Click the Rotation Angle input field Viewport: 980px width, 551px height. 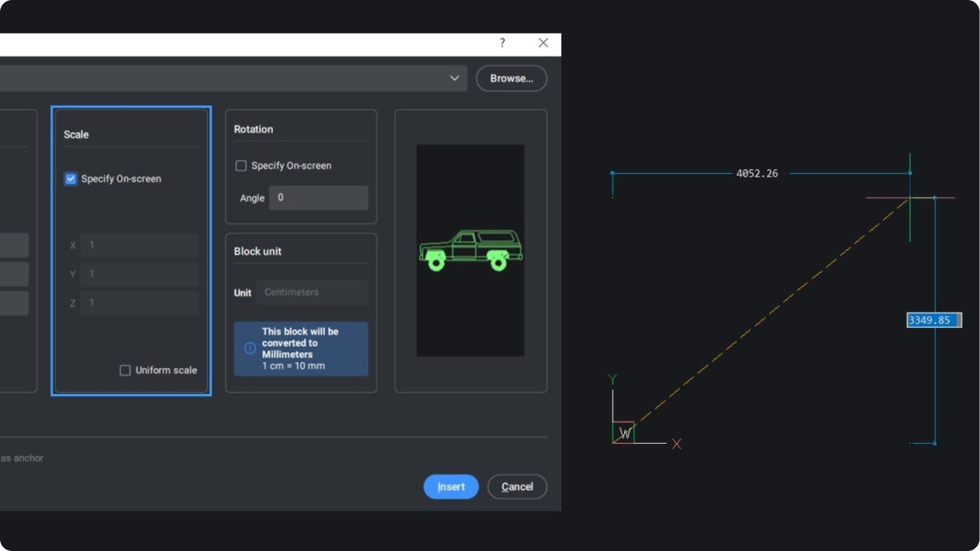click(318, 197)
